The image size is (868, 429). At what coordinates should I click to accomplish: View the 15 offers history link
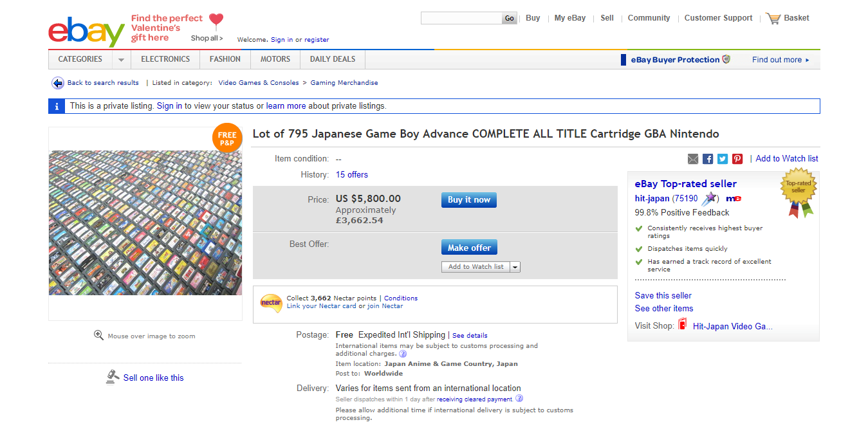[x=352, y=175]
